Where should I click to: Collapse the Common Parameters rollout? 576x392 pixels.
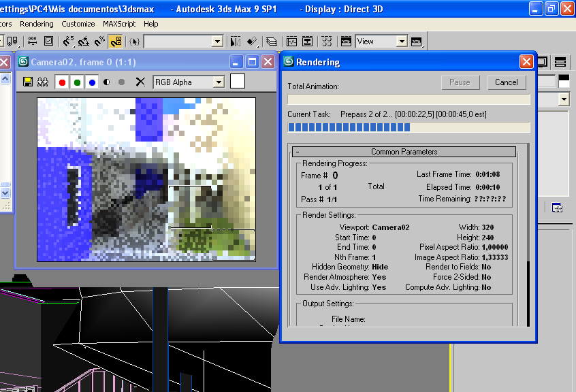pyautogui.click(x=404, y=152)
